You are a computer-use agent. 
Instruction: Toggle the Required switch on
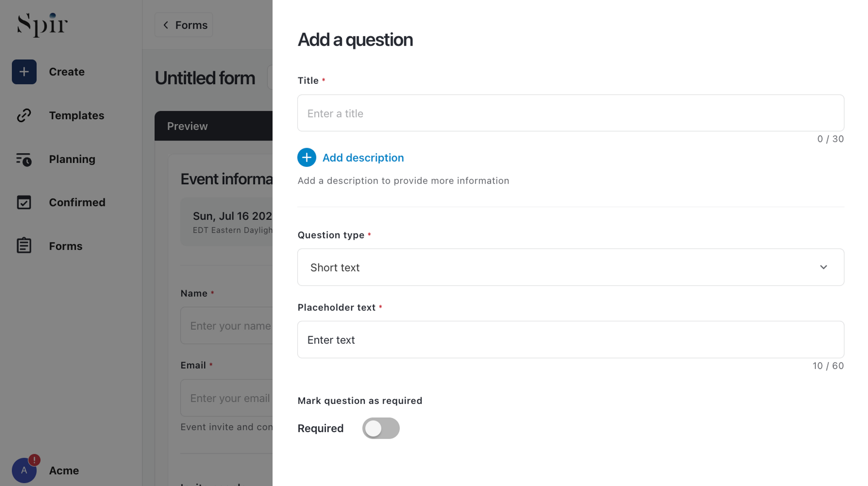(381, 428)
